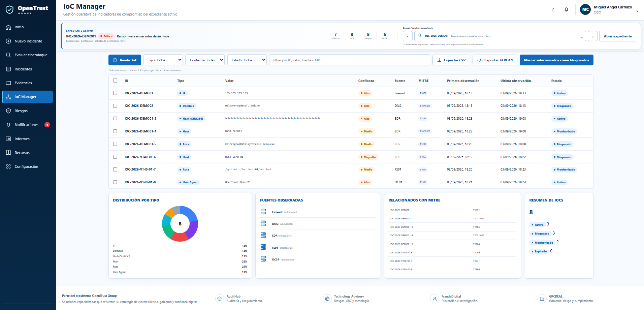Go to previous expediente with left arrow
The image size is (644, 310).
[408, 36]
